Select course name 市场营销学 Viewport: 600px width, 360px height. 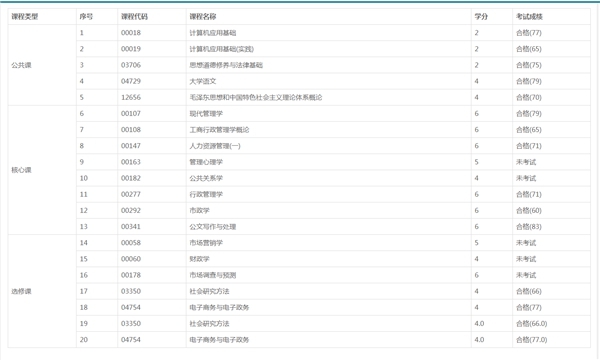point(206,243)
